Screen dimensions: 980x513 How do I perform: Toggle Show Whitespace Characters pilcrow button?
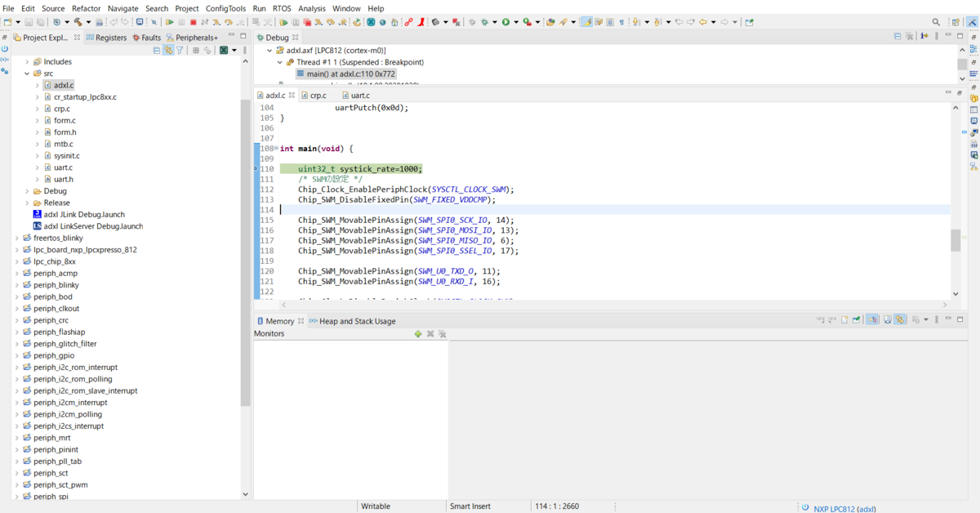click(x=621, y=22)
